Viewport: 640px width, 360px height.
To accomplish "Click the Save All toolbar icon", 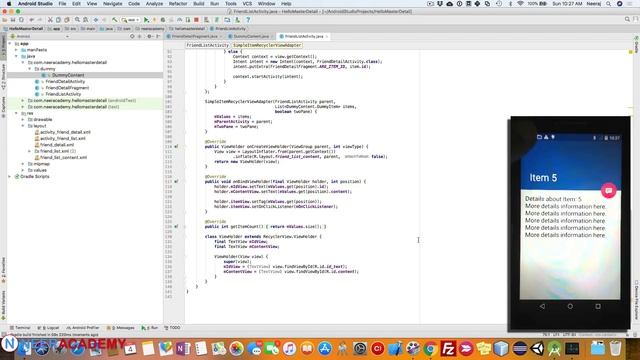I will coord(13,20).
